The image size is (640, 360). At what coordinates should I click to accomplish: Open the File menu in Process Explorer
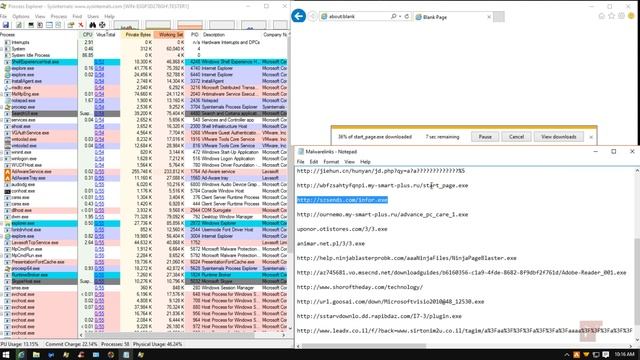click(x=3, y=16)
